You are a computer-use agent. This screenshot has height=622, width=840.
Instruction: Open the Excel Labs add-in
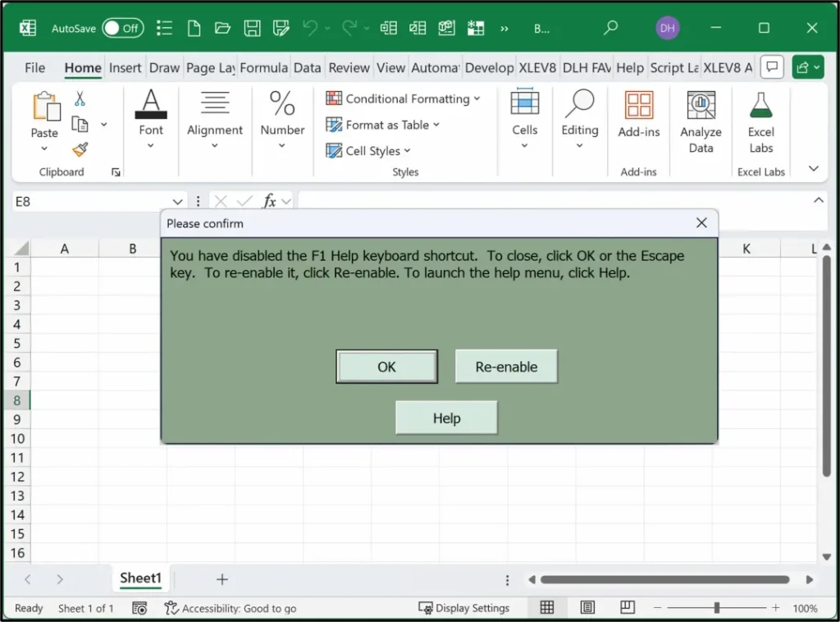760,121
